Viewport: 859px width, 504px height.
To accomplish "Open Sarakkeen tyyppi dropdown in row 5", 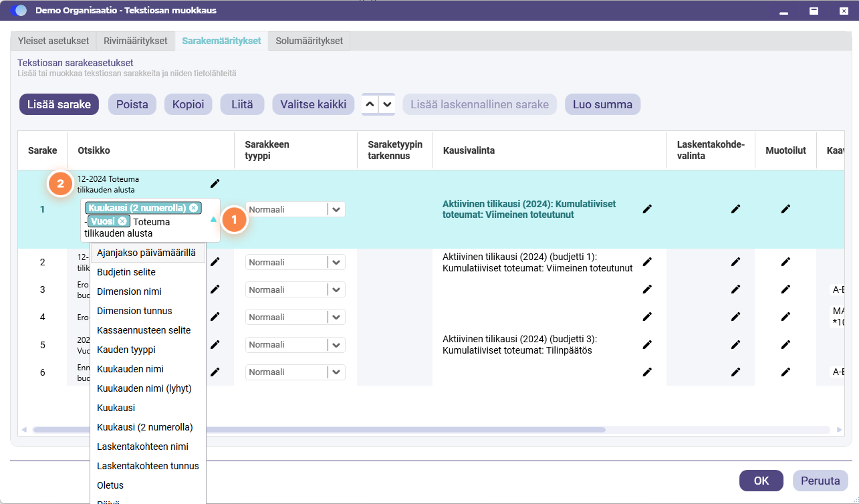I will pos(336,344).
